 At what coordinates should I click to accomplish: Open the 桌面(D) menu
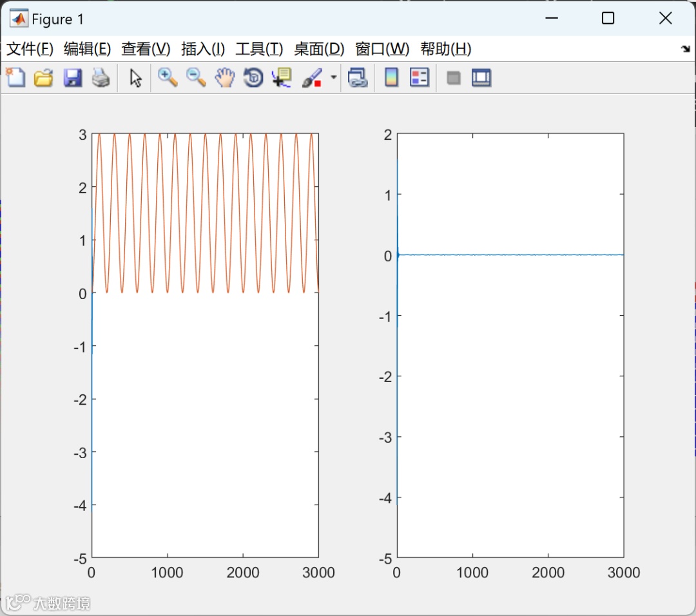[x=319, y=49]
